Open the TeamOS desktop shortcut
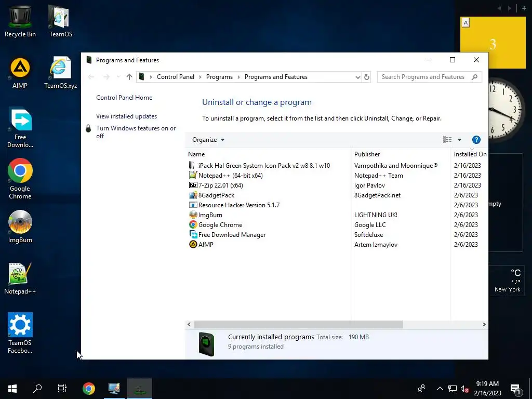Image resolution: width=532 pixels, height=399 pixels. click(61, 21)
